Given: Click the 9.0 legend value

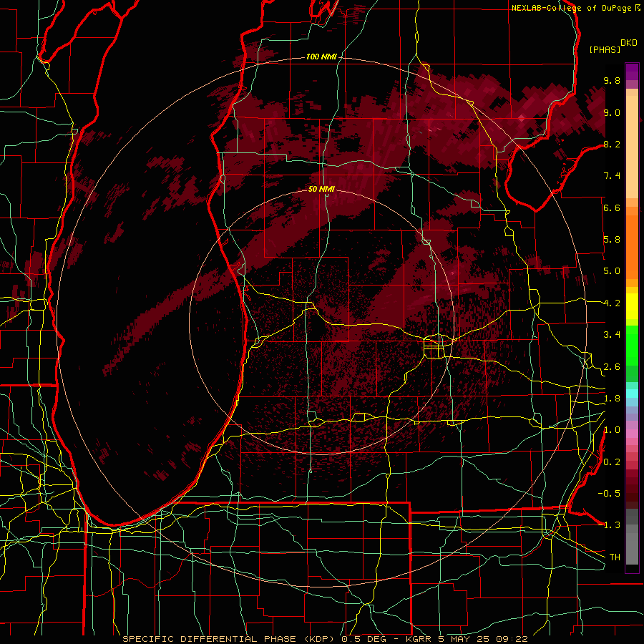Looking at the screenshot, I should point(612,112).
